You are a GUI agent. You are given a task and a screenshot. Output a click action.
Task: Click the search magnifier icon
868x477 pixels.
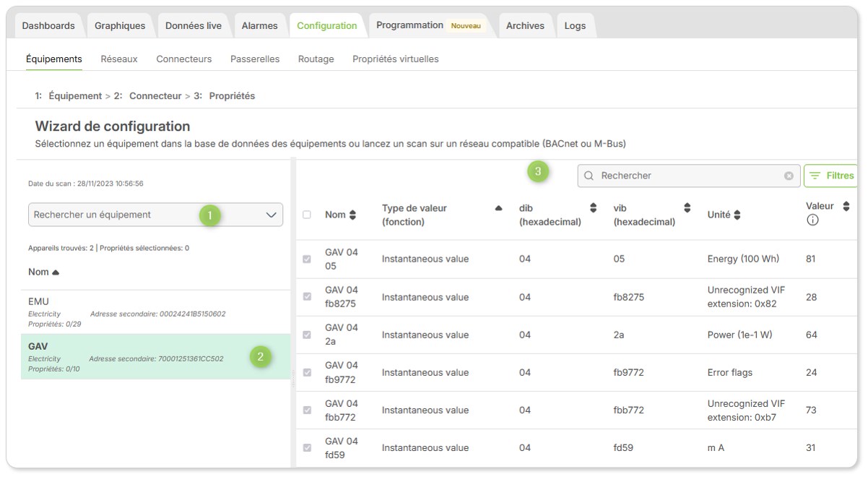[589, 176]
